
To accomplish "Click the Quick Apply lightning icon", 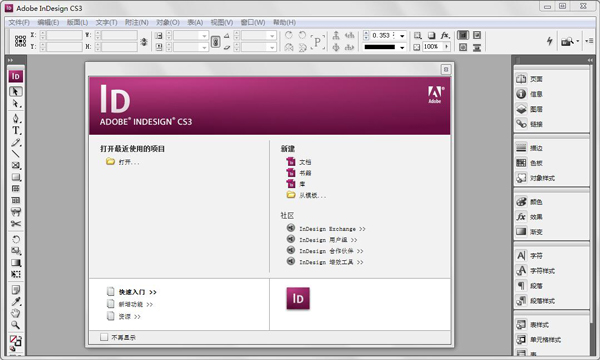I will pyautogui.click(x=549, y=41).
